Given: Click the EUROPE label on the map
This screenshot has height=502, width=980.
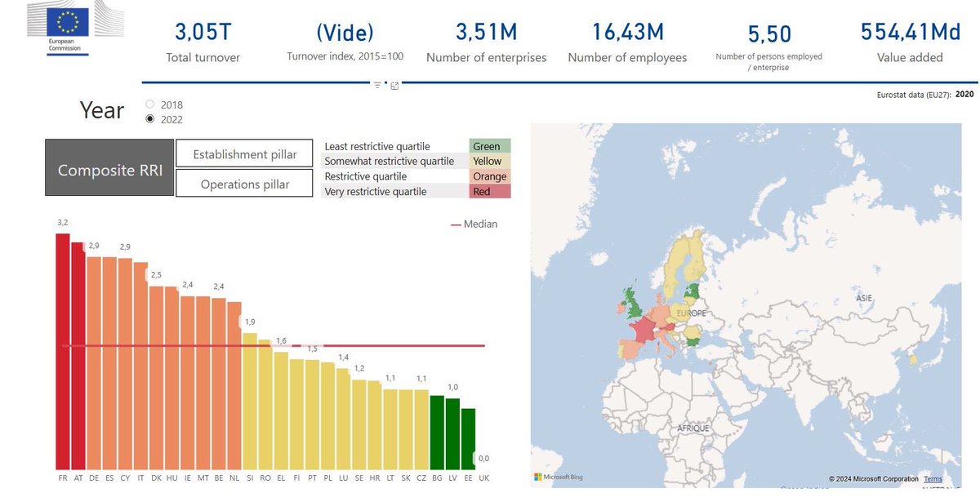Looking at the screenshot, I should point(691,313).
